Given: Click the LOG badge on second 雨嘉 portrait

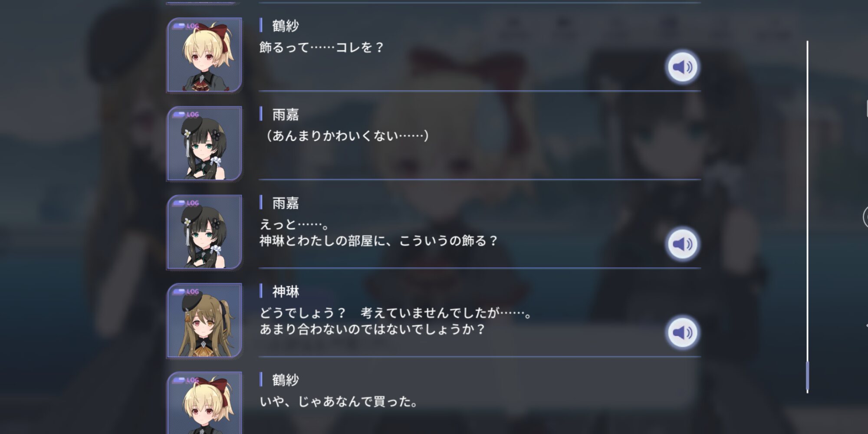Looking at the screenshot, I should pyautogui.click(x=186, y=203).
